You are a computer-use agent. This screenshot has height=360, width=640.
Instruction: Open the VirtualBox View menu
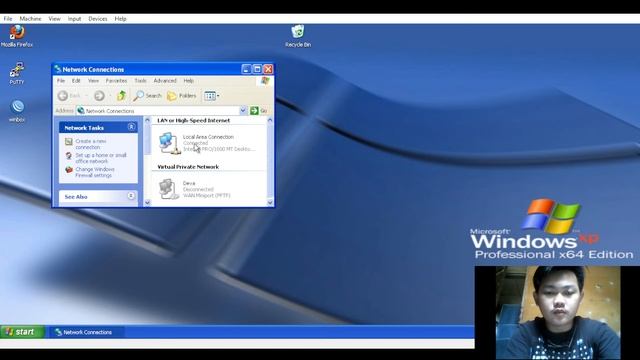54,19
